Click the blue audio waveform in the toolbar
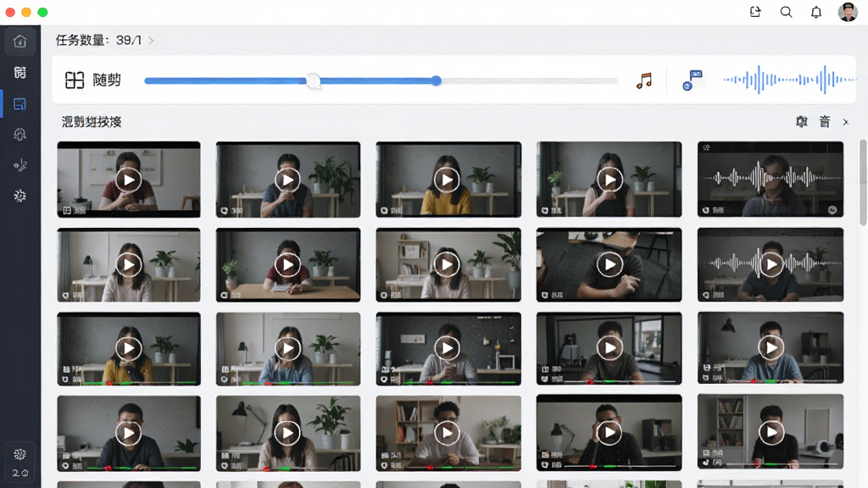The height and width of the screenshot is (488, 868). [789, 80]
